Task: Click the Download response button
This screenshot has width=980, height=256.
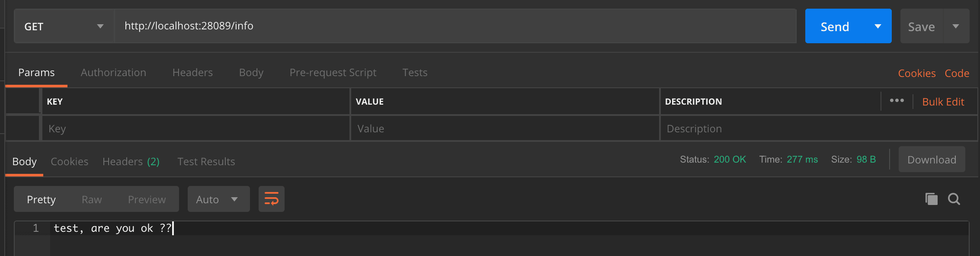Action: 932,160
